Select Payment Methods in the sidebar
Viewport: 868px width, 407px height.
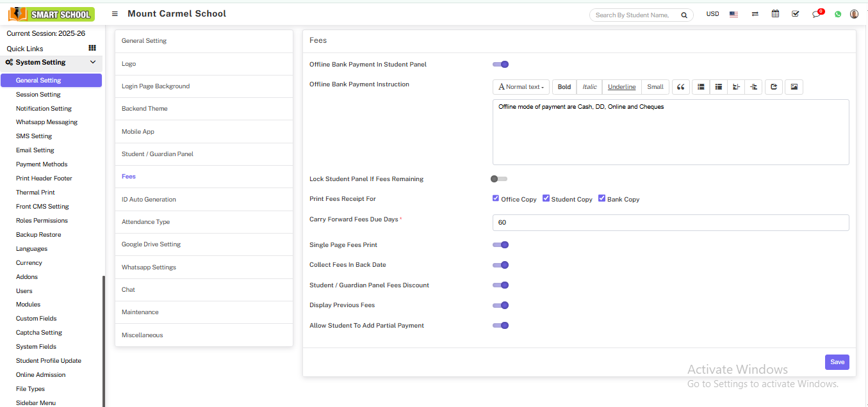coord(42,164)
